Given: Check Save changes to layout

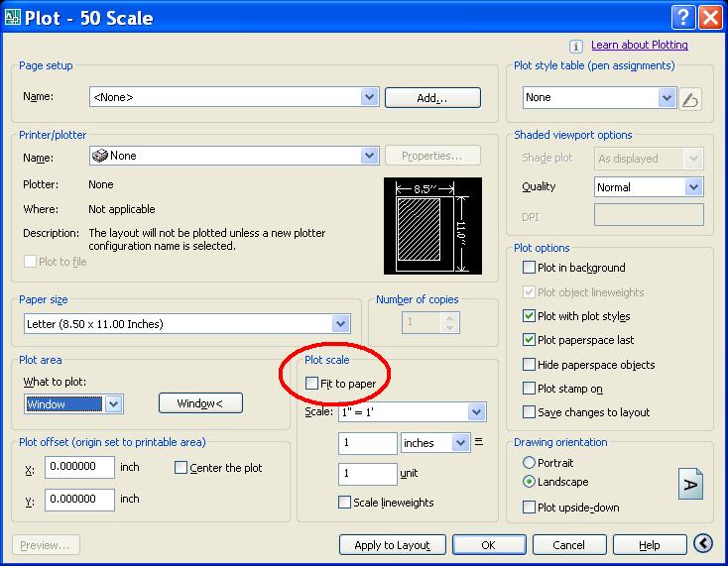Looking at the screenshot, I should 529,412.
